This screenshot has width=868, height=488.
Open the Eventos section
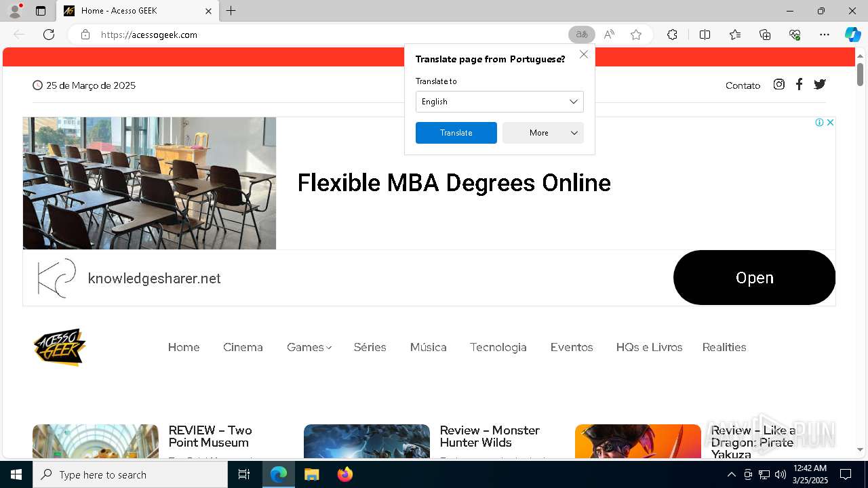pyautogui.click(x=572, y=347)
